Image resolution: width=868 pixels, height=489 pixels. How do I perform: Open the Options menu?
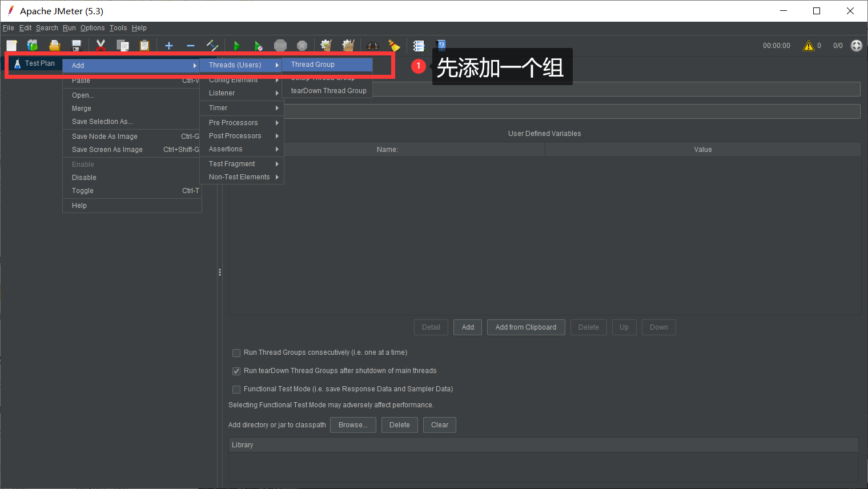pos(93,28)
